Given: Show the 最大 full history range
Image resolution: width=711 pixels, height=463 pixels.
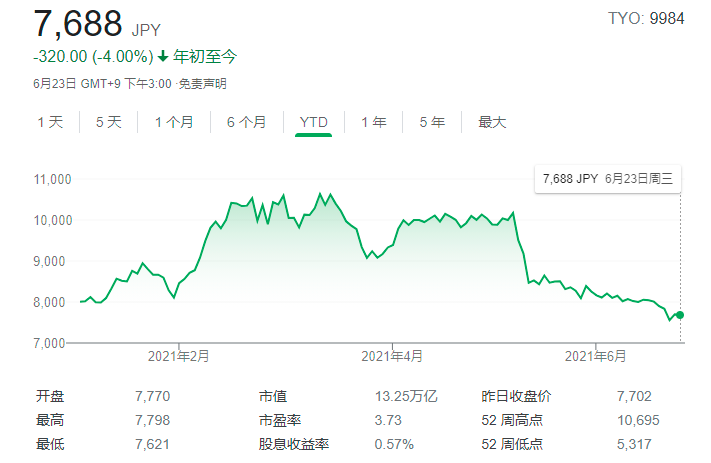Looking at the screenshot, I should click(x=492, y=122).
